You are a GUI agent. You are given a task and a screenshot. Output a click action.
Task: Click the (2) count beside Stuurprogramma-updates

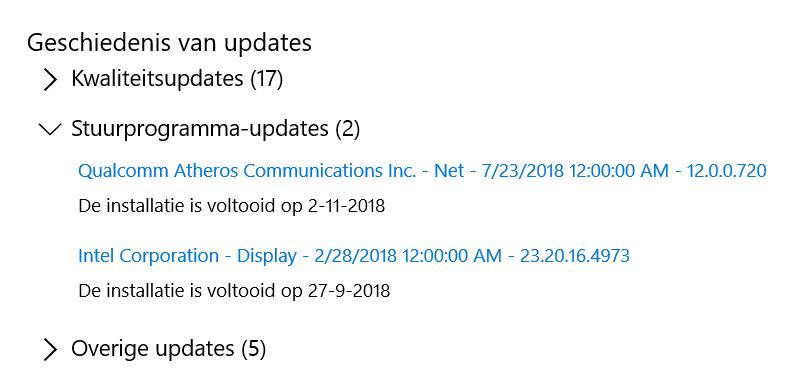[x=347, y=129]
